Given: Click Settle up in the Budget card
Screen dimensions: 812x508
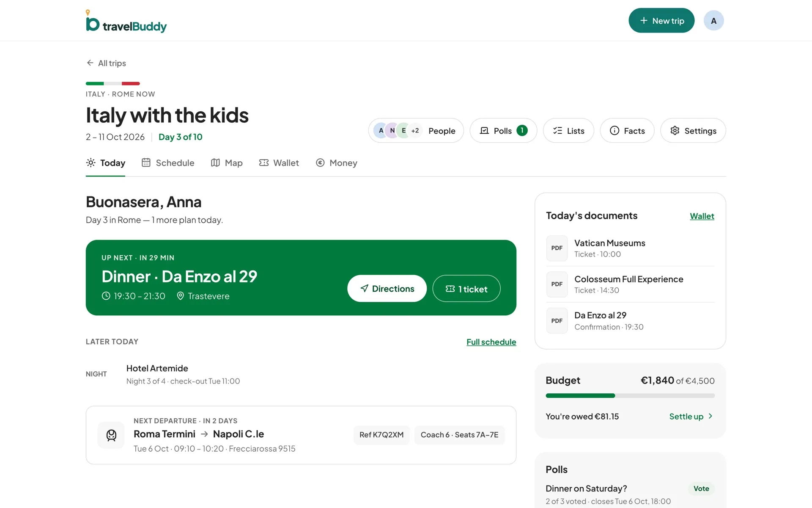Looking at the screenshot, I should tap(691, 416).
